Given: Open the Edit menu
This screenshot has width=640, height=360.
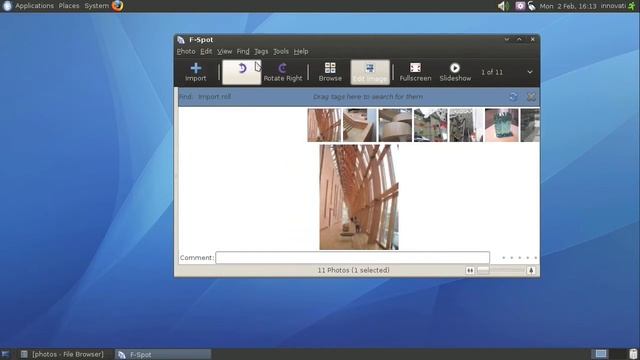Looking at the screenshot, I should 206,51.
